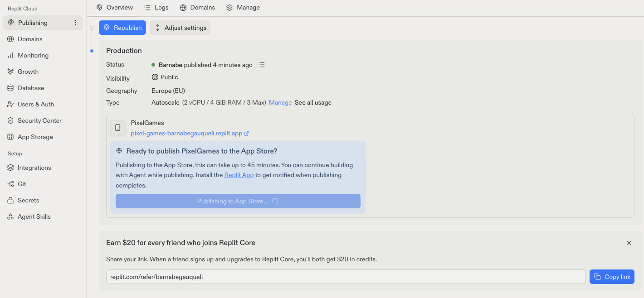Switch to the Domains tab
This screenshot has height=298, width=644.
tap(197, 8)
